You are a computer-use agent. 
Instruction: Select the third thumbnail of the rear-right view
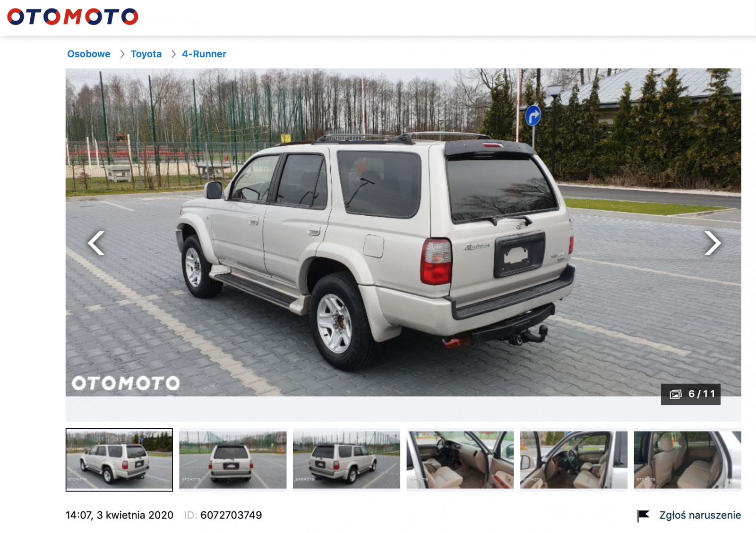pyautogui.click(x=346, y=460)
